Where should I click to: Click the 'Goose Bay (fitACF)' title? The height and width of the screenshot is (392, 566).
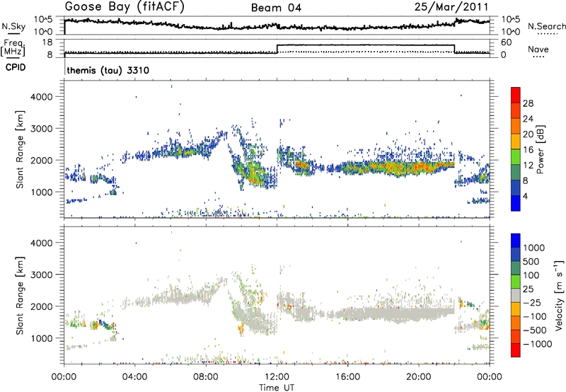[x=125, y=7]
